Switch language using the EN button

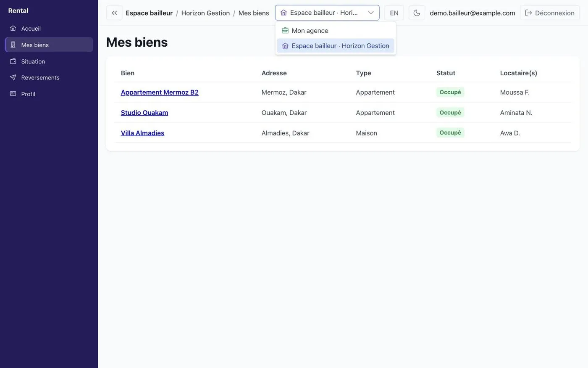pyautogui.click(x=394, y=13)
